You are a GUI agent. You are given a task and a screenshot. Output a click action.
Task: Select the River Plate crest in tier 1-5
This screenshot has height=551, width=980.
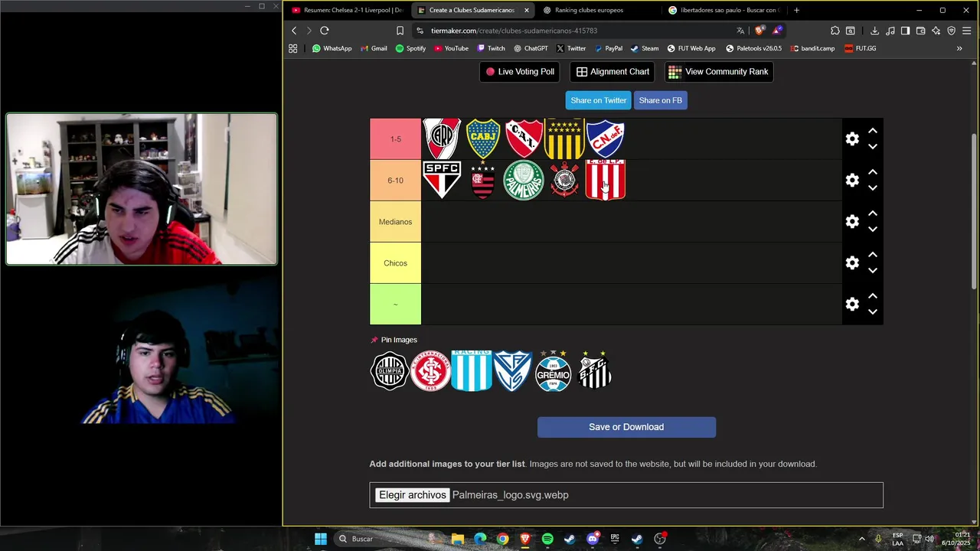442,139
